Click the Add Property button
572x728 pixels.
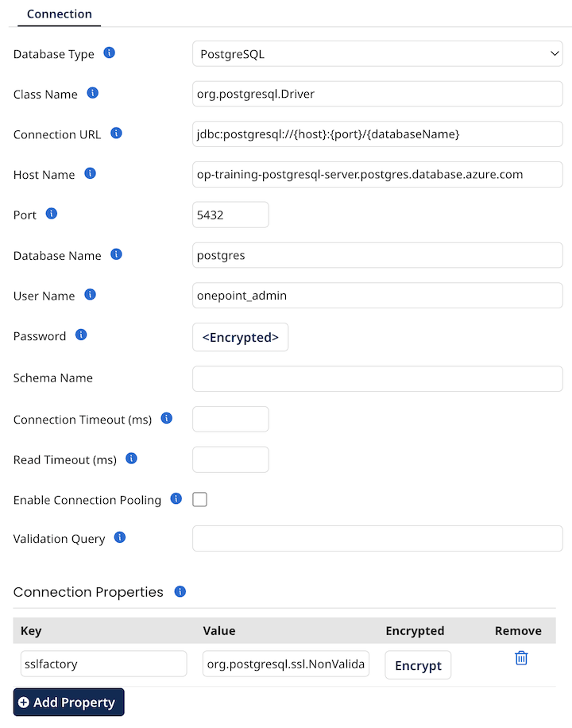68,702
